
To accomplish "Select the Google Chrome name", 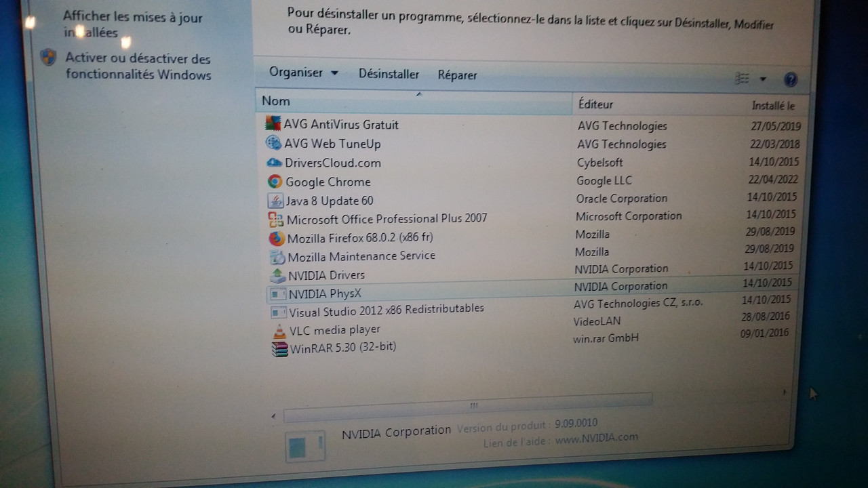I will (328, 182).
